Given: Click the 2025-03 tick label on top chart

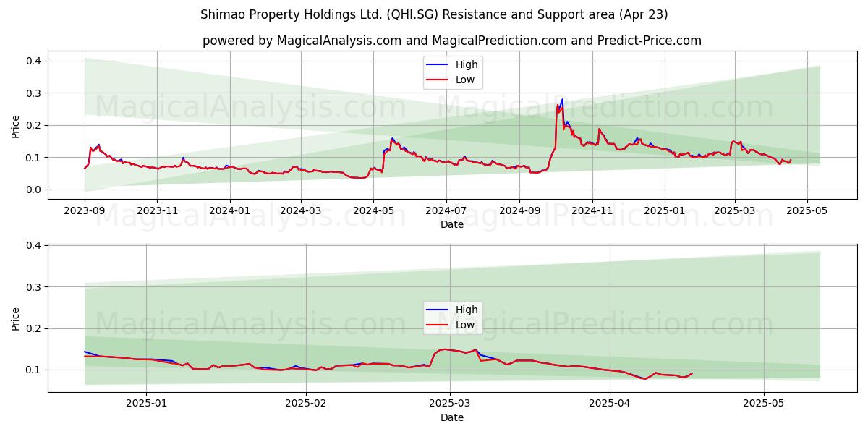Looking at the screenshot, I should click(735, 210).
